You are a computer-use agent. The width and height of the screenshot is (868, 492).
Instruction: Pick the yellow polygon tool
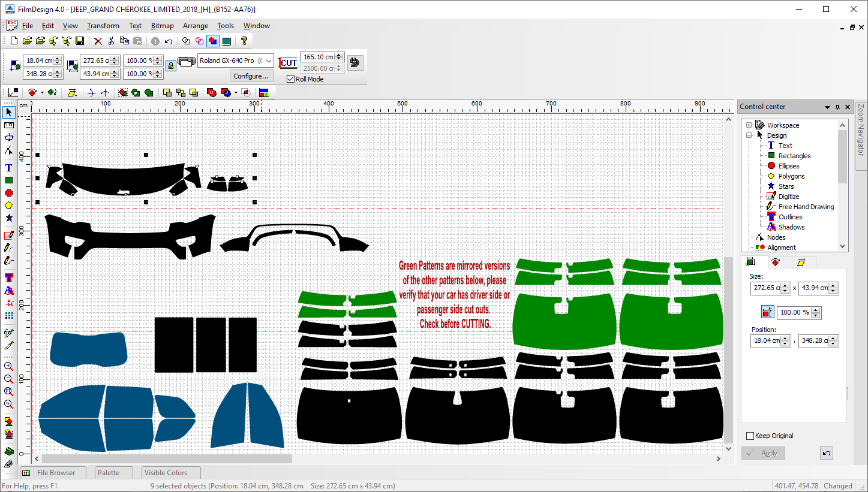click(x=9, y=206)
